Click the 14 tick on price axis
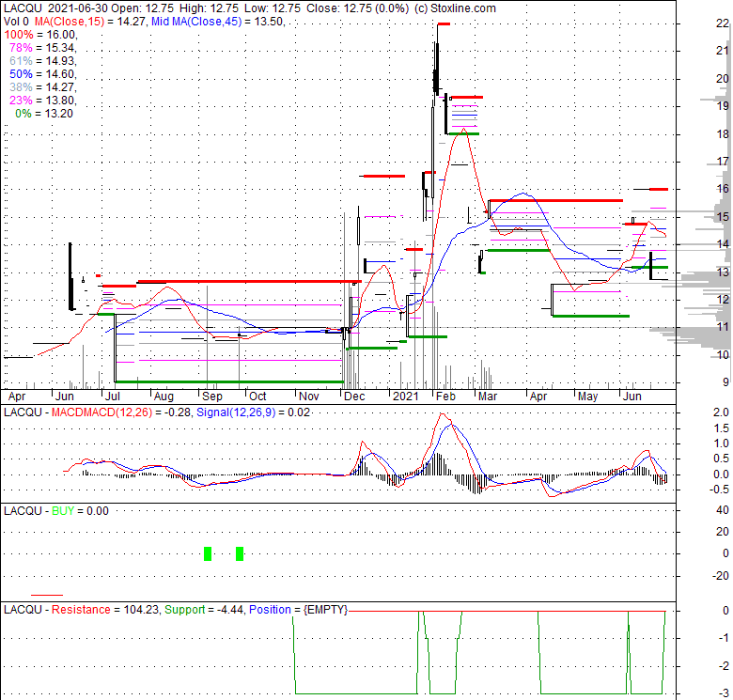733x700 pixels. tap(723, 244)
